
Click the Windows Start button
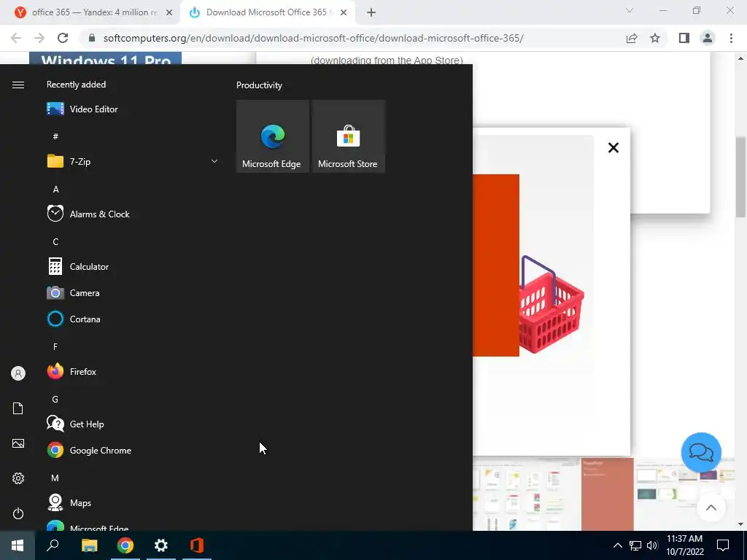pos(18,545)
